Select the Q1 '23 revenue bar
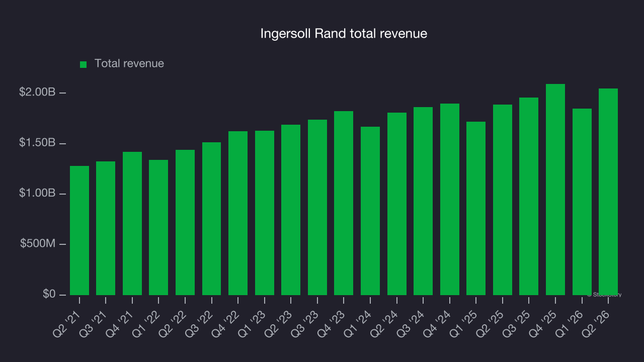The image size is (644, 362). coord(265,213)
